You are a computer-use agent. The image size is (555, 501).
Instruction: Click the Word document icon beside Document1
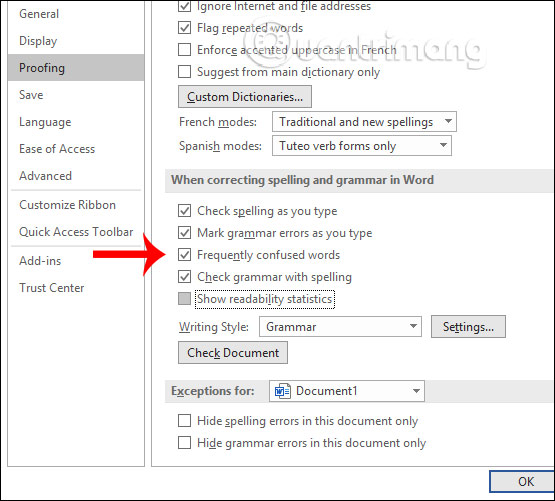pyautogui.click(x=282, y=391)
